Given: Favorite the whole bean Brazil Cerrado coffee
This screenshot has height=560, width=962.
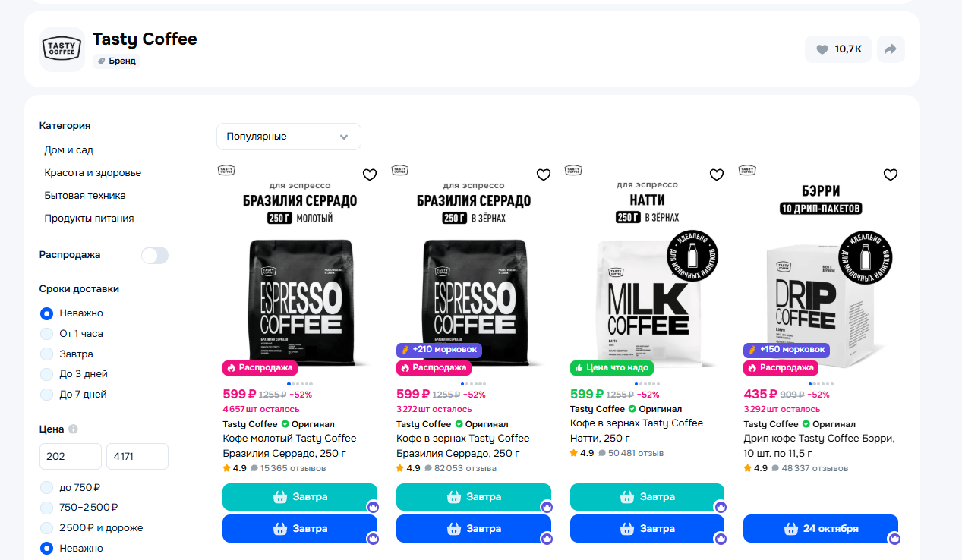Looking at the screenshot, I should point(544,175).
